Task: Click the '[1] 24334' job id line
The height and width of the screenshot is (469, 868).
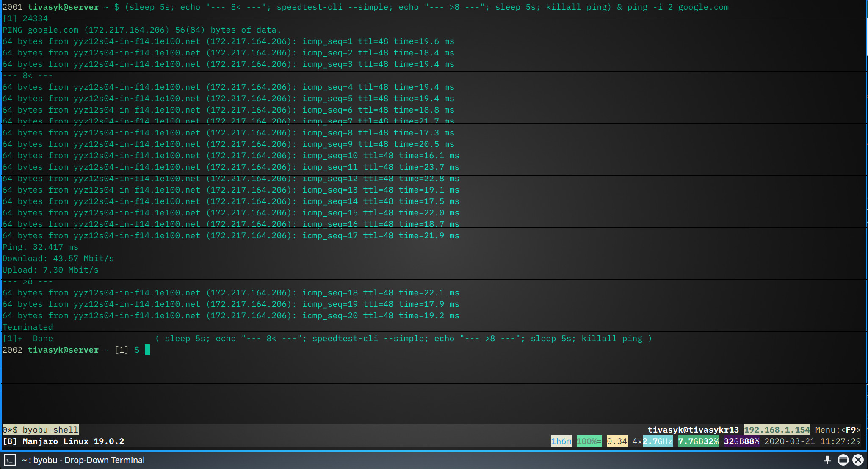Action: [25, 18]
